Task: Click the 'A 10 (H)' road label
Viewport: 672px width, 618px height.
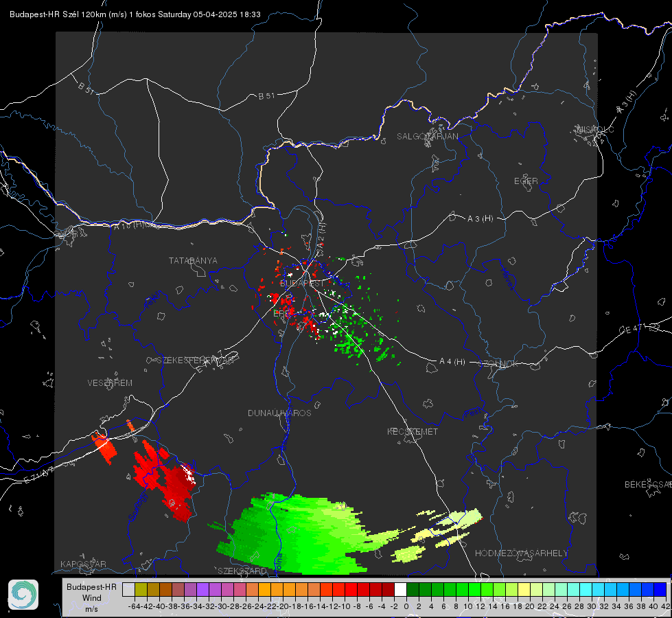Action: [130, 225]
